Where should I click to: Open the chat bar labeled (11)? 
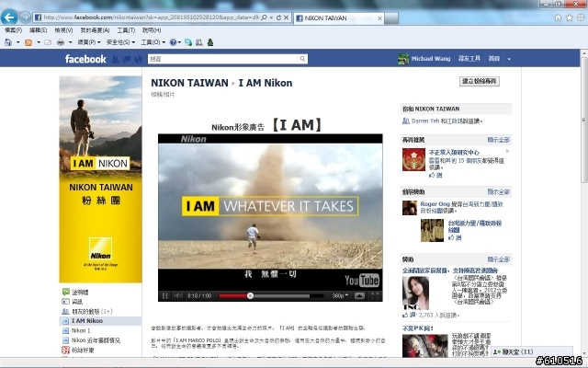point(532,351)
